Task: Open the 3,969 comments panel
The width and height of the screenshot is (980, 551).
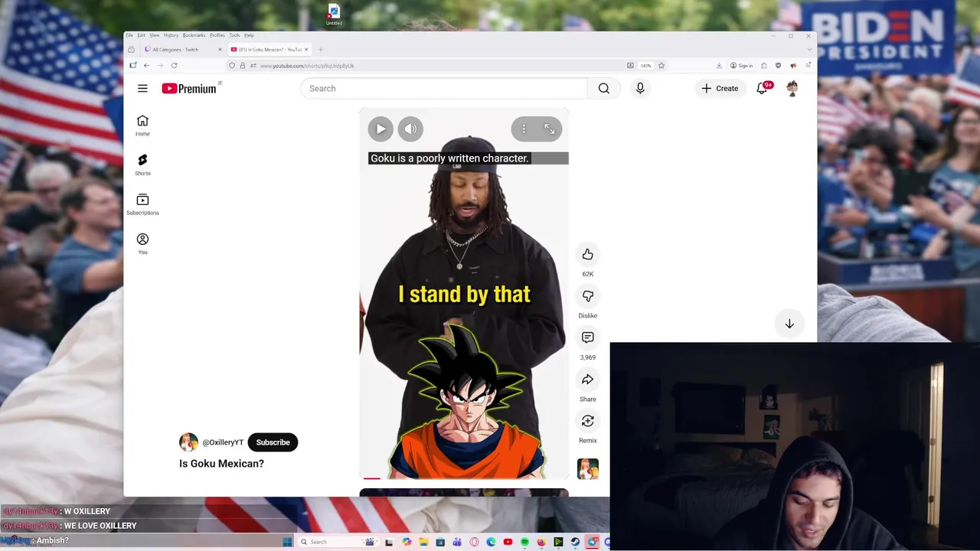Action: pyautogui.click(x=588, y=337)
